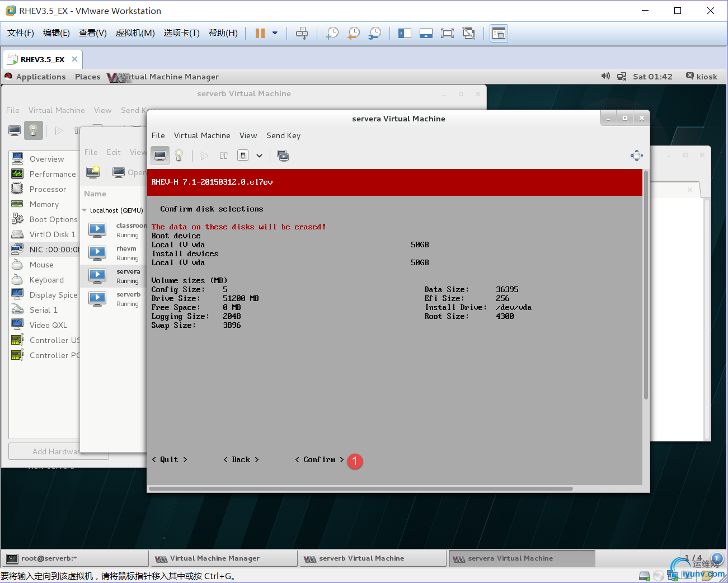Click the fullscreen icon in servera toolbar
This screenshot has width=728, height=583.
(637, 156)
